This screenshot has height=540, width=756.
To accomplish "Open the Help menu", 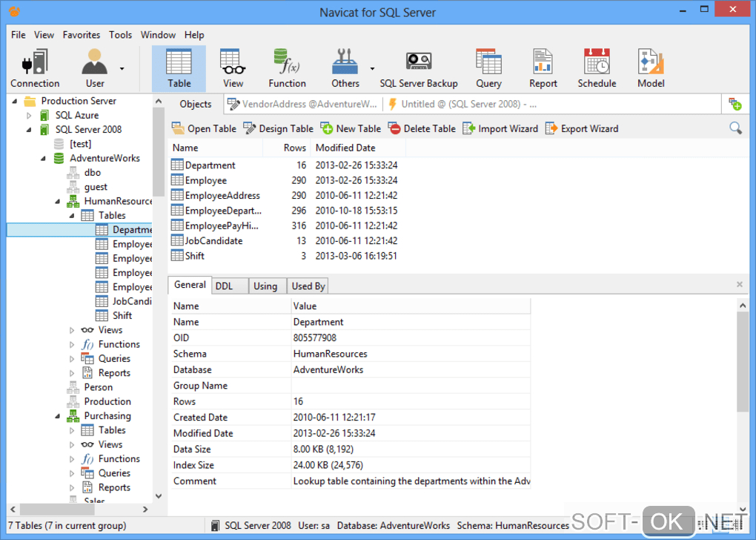I will pyautogui.click(x=194, y=35).
